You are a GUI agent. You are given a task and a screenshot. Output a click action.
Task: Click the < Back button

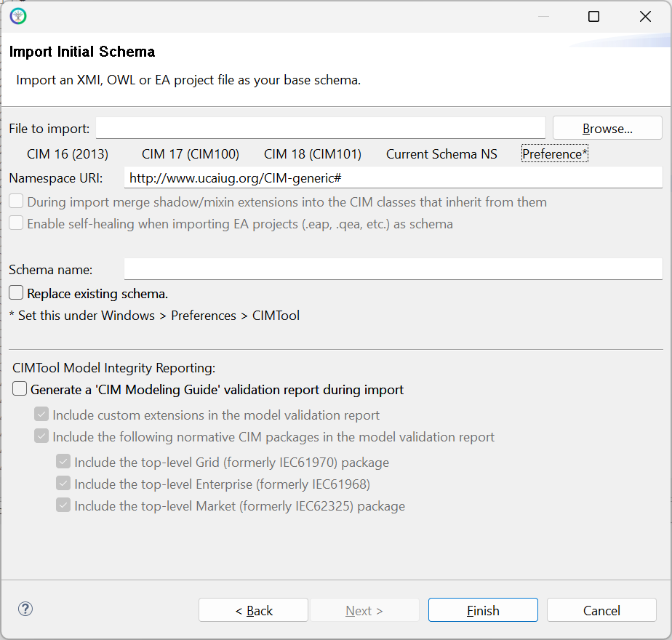tap(253, 610)
